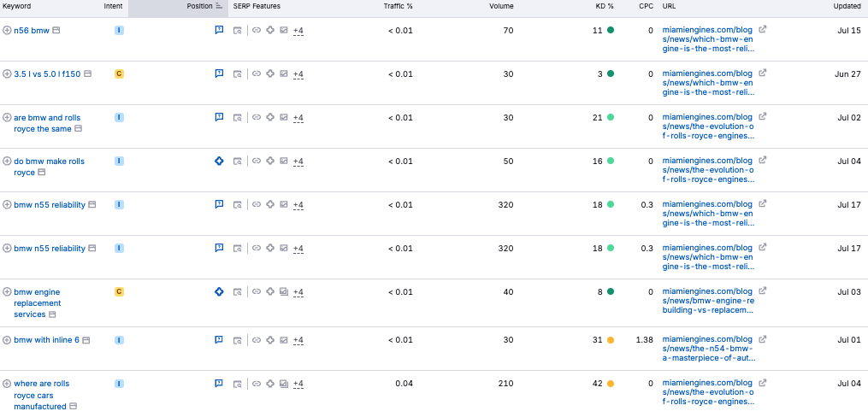The height and width of the screenshot is (417, 868).
Task: Open SERP snapshot icon for 'do bmw make rolls royce'
Action: pyautogui.click(x=42, y=172)
